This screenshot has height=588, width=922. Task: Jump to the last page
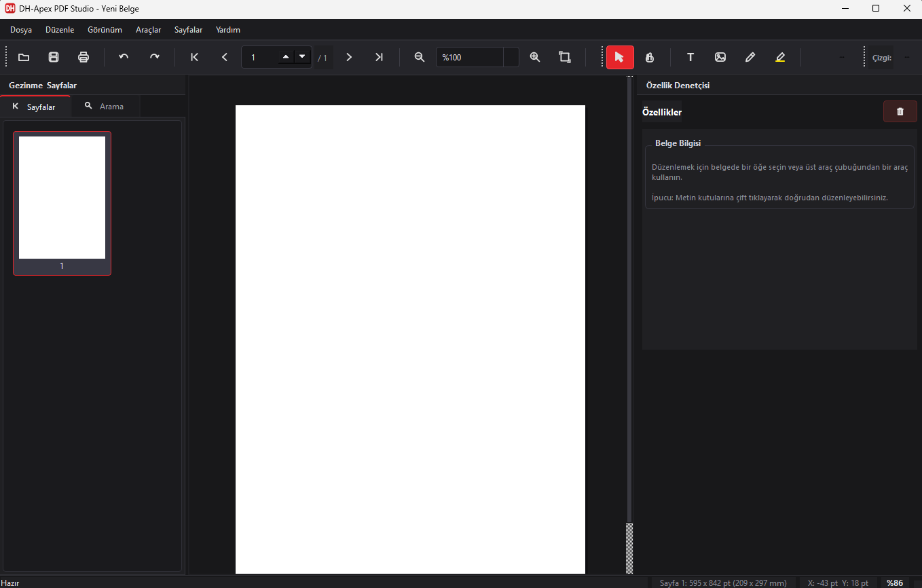380,58
